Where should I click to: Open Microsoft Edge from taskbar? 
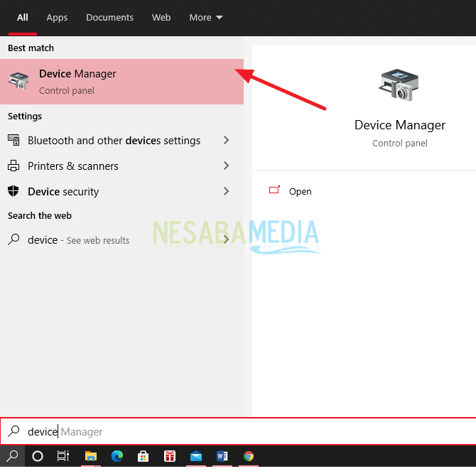coord(117,456)
